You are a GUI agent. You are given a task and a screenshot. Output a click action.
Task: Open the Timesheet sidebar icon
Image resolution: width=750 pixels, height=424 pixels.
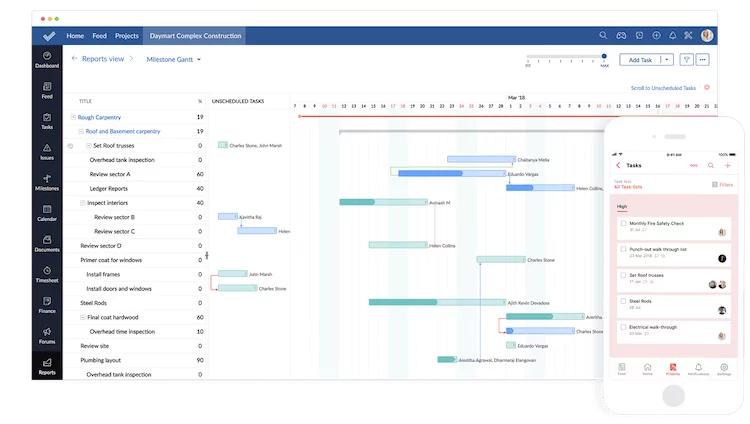pyautogui.click(x=47, y=274)
